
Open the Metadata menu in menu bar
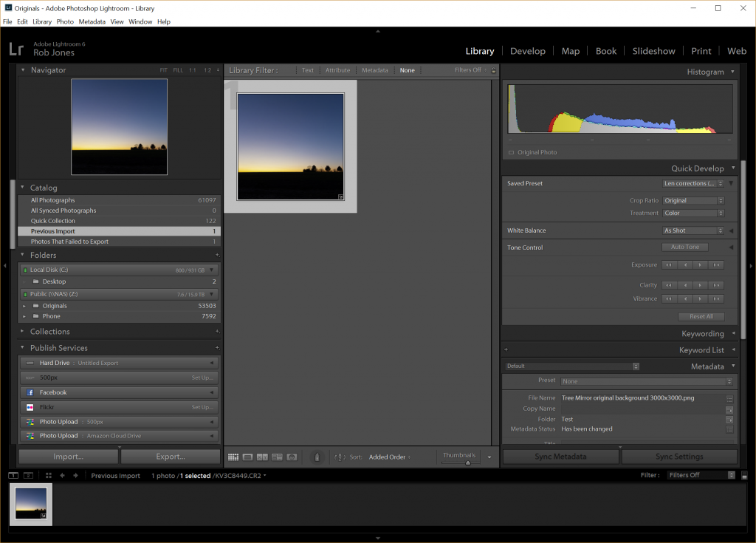pos(92,21)
